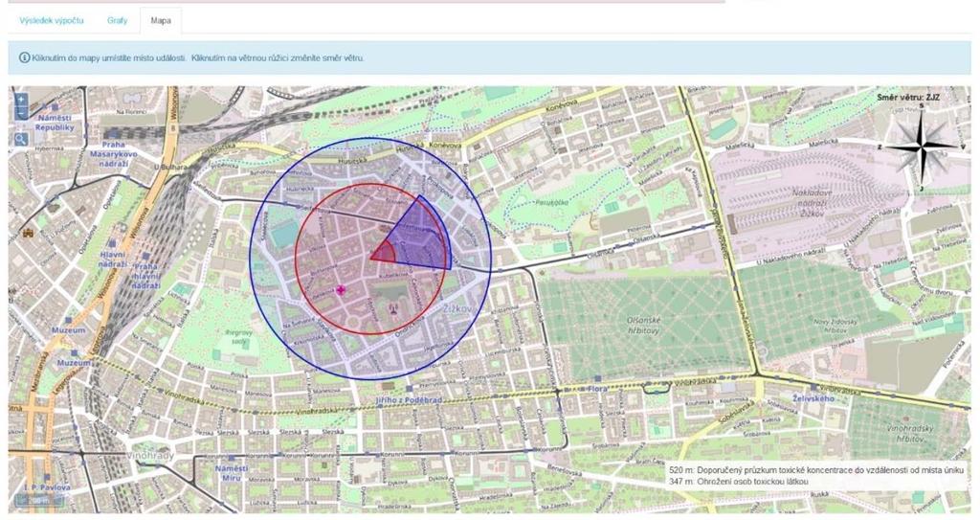Click the Směr větru: ZJZ label
980x520 pixels.
point(907,97)
